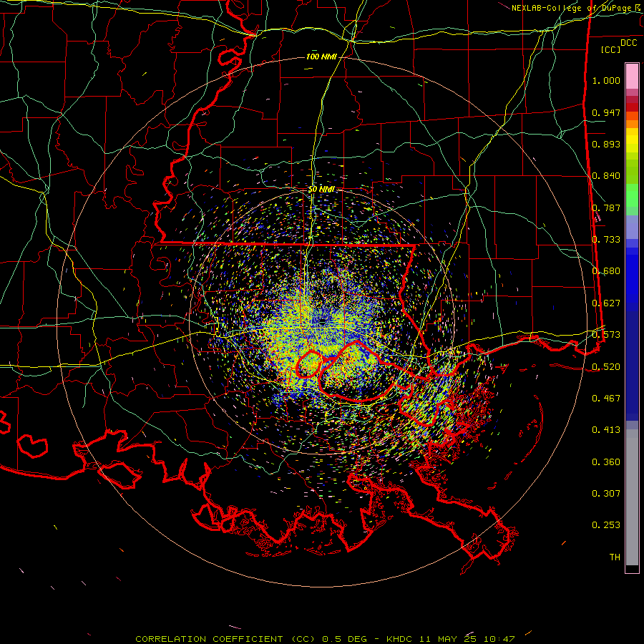Screen dimensions: 644x644
Task: Click the lavender color bar segment near 0.733
Action: [x=632, y=227]
